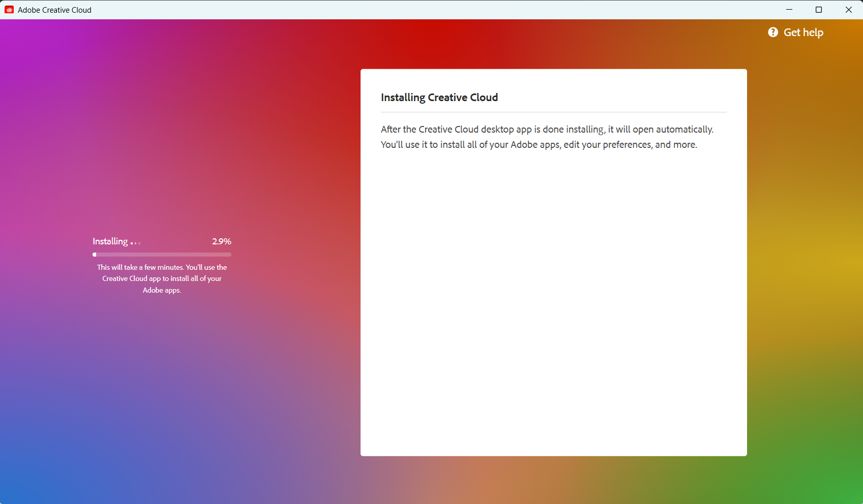863x504 pixels.
Task: Click the circular background of the help icon
Action: click(x=773, y=32)
